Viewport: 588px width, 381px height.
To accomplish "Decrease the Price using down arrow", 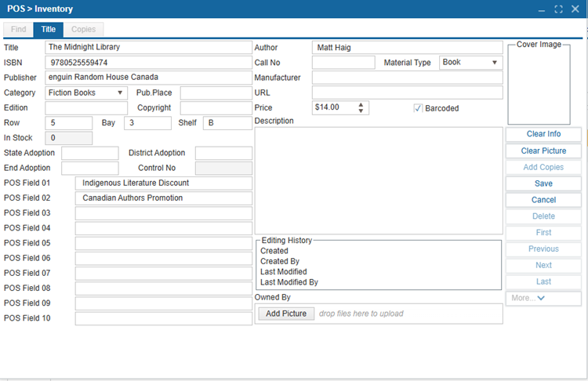I will pos(361,111).
